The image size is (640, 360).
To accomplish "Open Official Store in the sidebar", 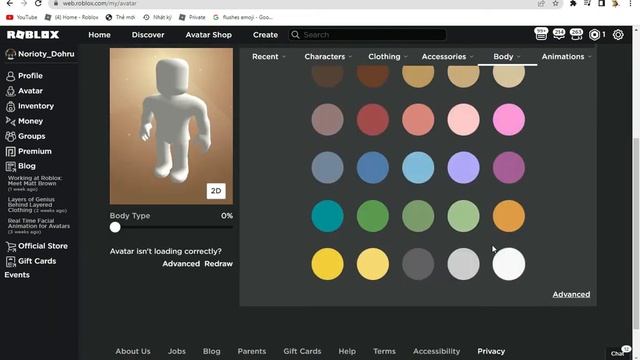I will (37, 246).
